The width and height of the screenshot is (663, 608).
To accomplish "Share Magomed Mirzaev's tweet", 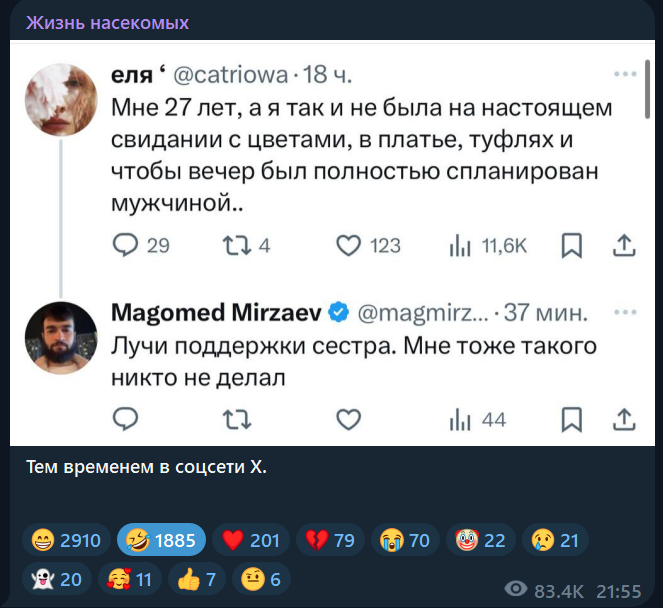I will coord(622,419).
